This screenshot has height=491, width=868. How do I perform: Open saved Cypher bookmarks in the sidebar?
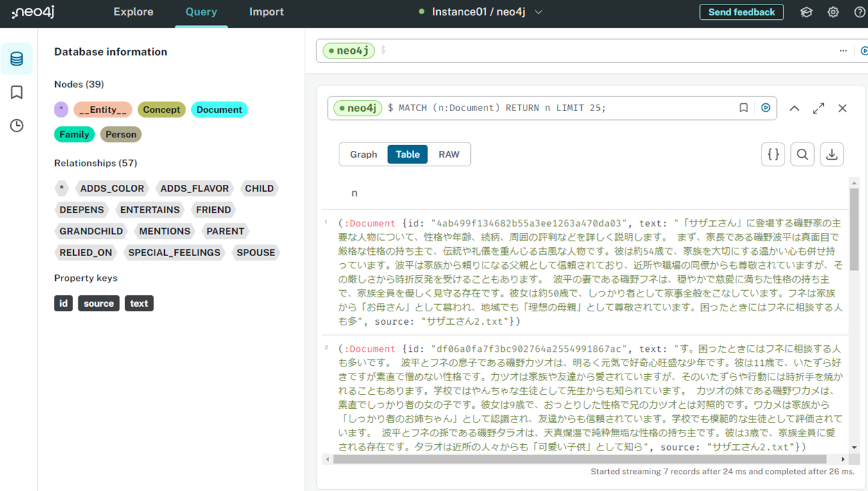pos(17,92)
